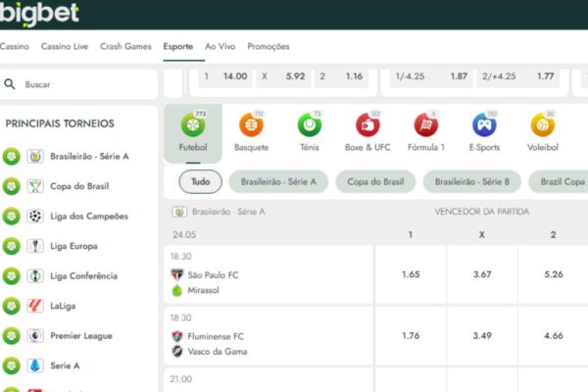The image size is (588, 392).
Task: Open Copa do Brasil in sidebar
Action: click(79, 186)
